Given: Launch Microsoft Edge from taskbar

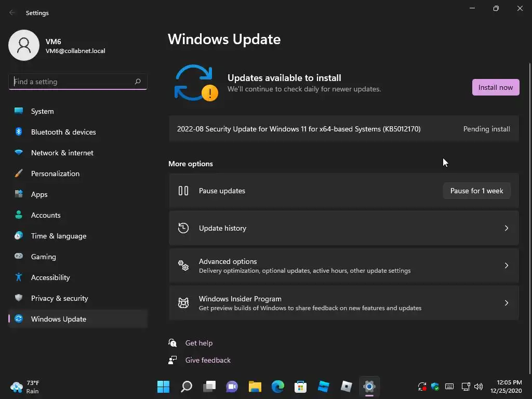Looking at the screenshot, I should pos(277,387).
